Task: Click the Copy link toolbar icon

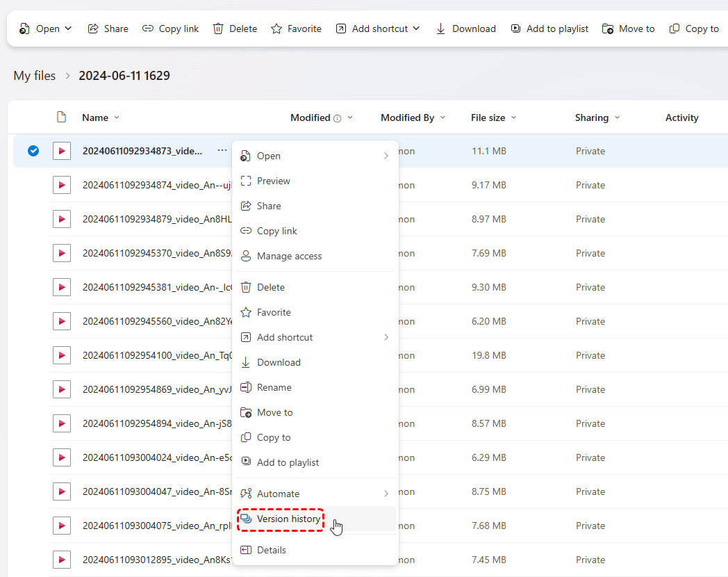Action: (148, 29)
